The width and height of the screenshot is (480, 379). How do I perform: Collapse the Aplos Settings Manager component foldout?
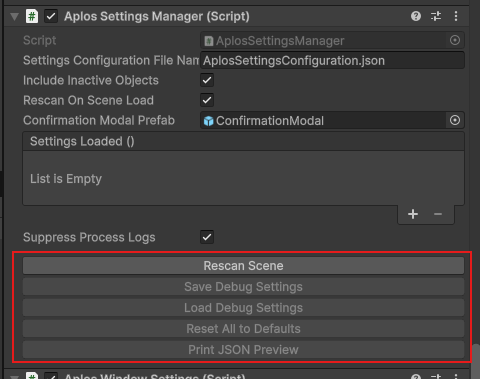click(14, 16)
